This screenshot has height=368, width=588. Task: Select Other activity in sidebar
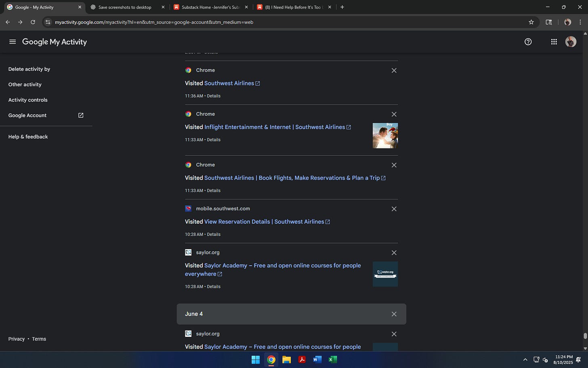(x=25, y=85)
